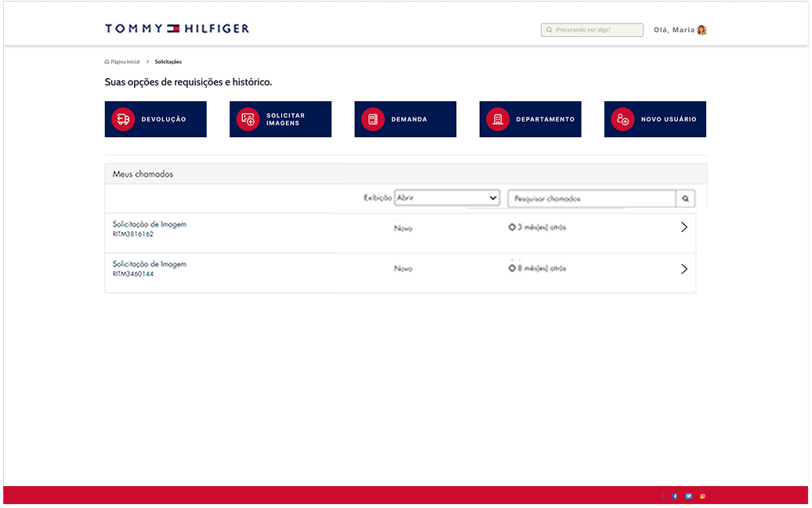
Task: Click the Departamento building icon
Action: point(497,119)
